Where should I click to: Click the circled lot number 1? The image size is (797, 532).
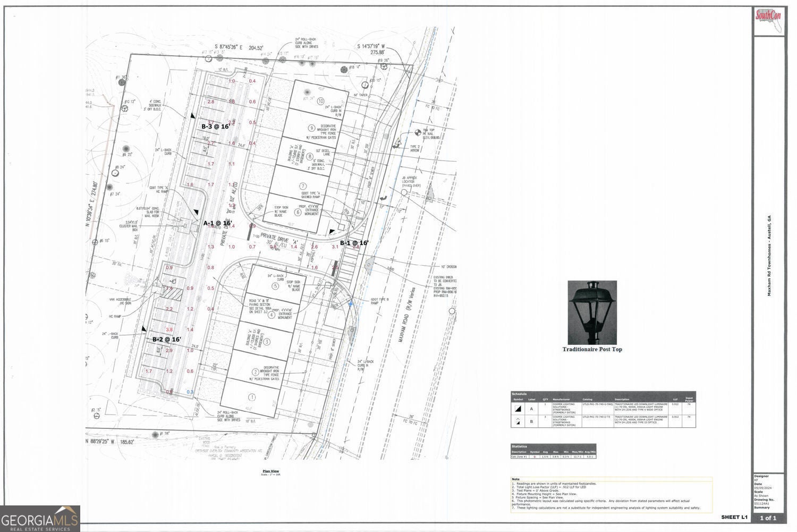[252, 397]
